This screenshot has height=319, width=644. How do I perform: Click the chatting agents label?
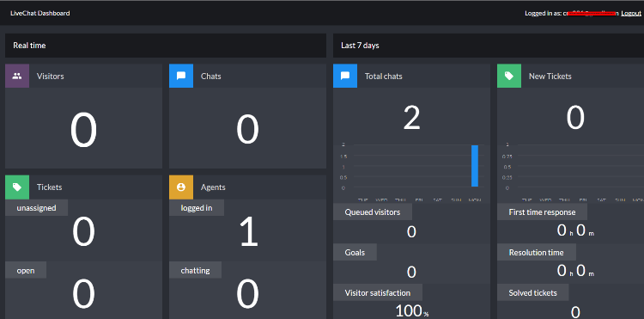pos(195,270)
